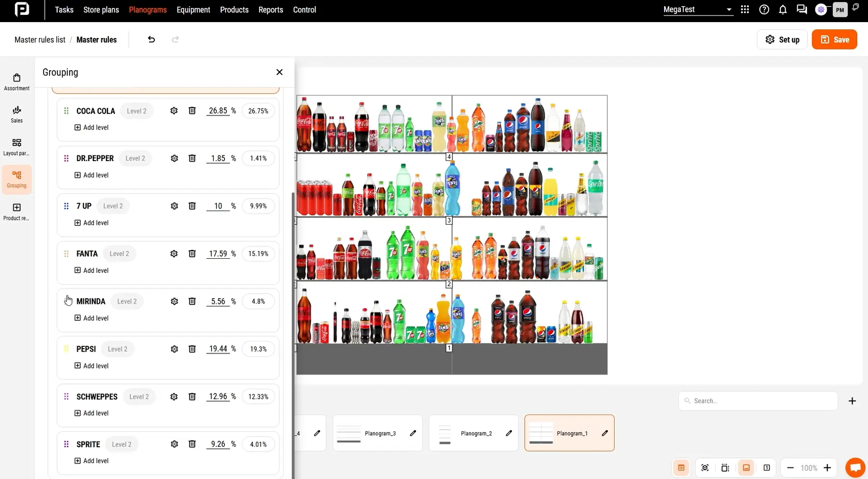Edit the COCA COLA percentage field
The width and height of the screenshot is (868, 479).
click(x=218, y=111)
